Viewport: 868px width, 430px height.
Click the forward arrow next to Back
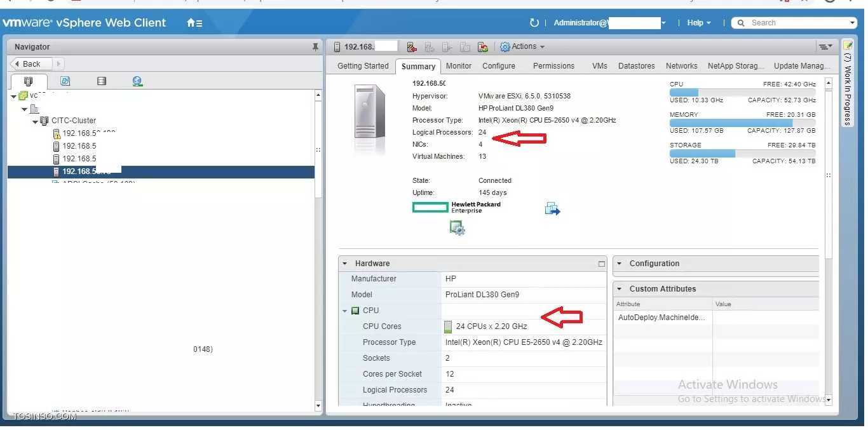click(x=58, y=64)
